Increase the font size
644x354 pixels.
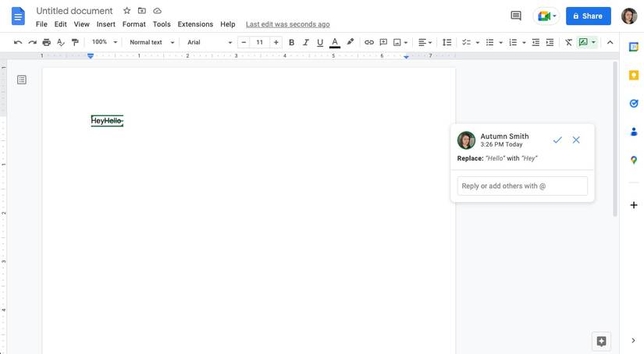tap(276, 42)
